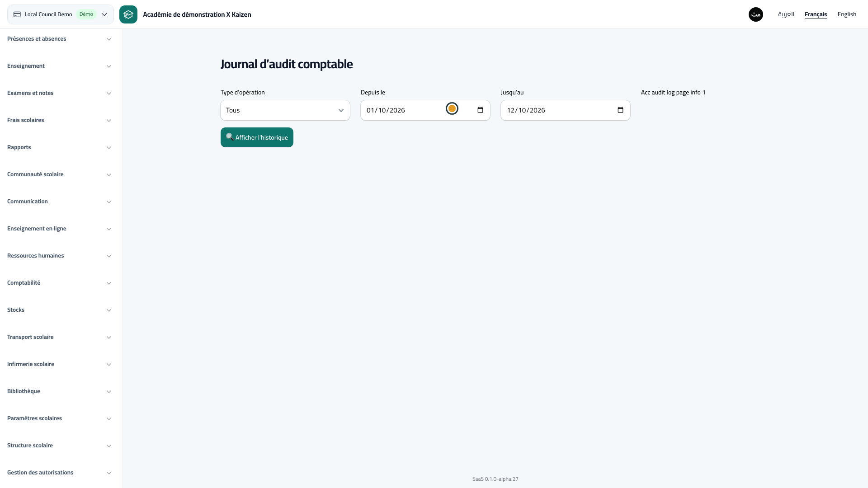This screenshot has height=488, width=868.
Task: Switch language to English
Action: click(x=847, y=14)
